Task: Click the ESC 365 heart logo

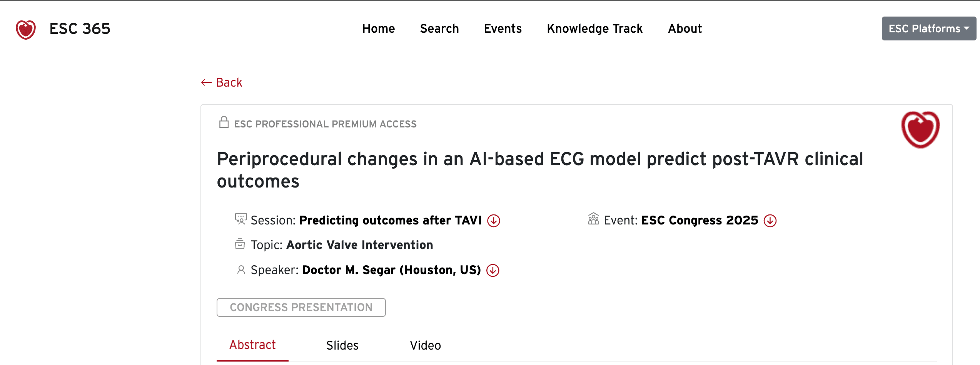Action: [25, 28]
